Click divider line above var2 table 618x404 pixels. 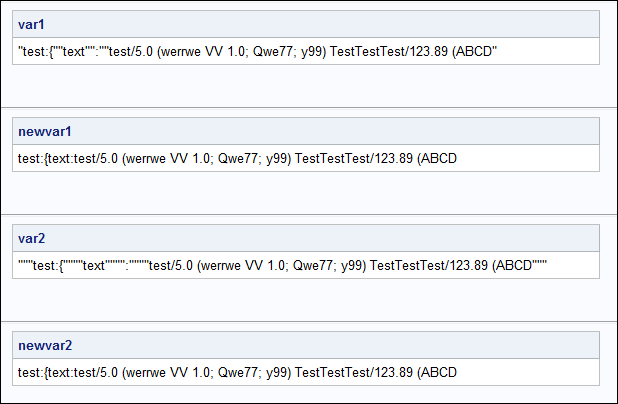308,214
